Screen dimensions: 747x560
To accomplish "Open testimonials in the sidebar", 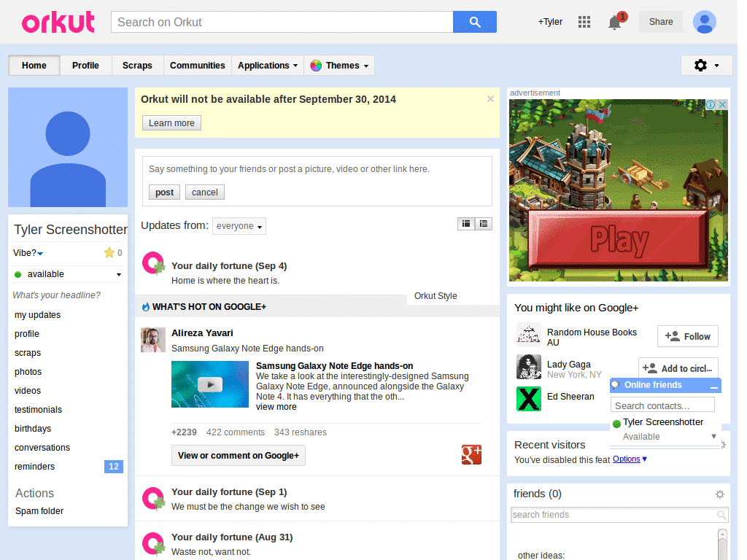I will pyautogui.click(x=38, y=410).
